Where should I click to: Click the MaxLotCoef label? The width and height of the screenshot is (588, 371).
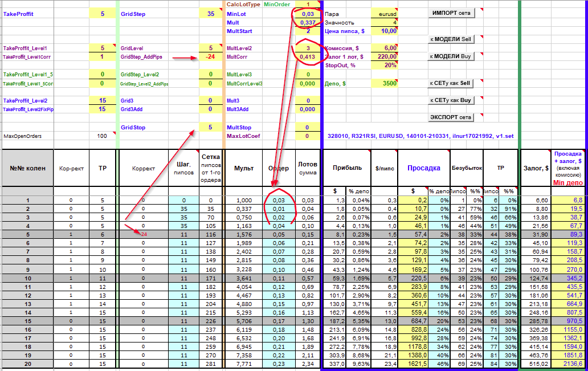coord(243,136)
